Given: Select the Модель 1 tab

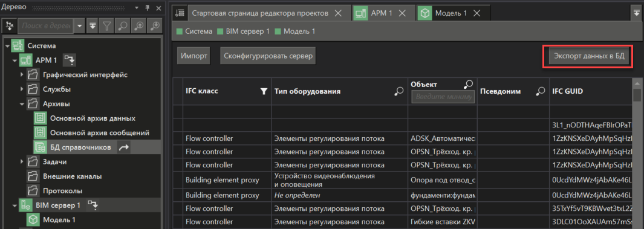Looking at the screenshot, I should point(451,13).
